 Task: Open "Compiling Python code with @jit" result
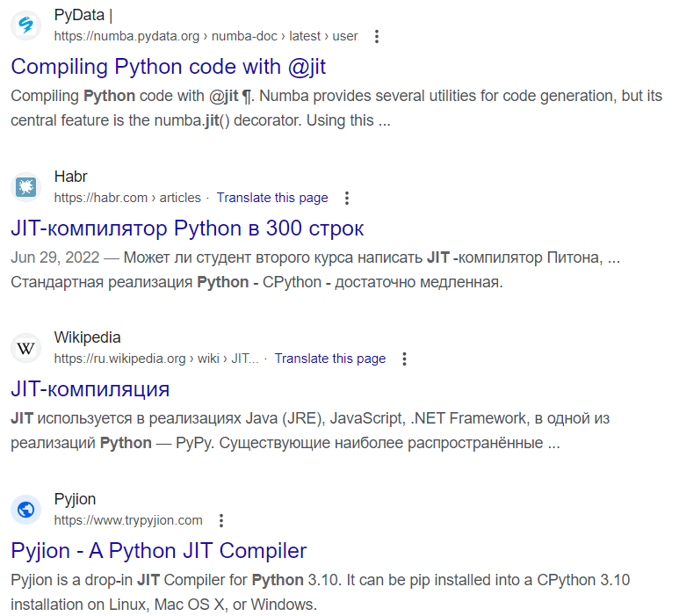click(x=168, y=67)
